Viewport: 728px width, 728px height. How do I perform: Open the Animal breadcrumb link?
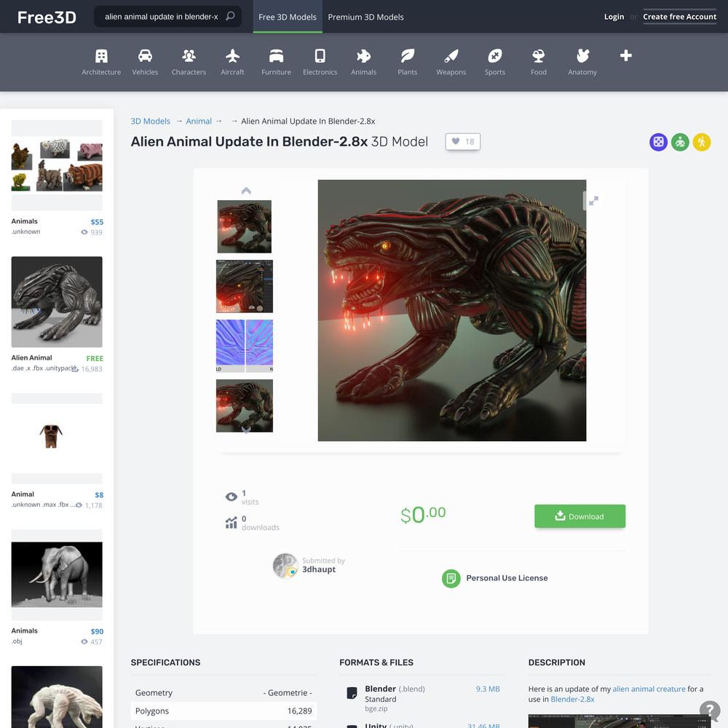[199, 121]
